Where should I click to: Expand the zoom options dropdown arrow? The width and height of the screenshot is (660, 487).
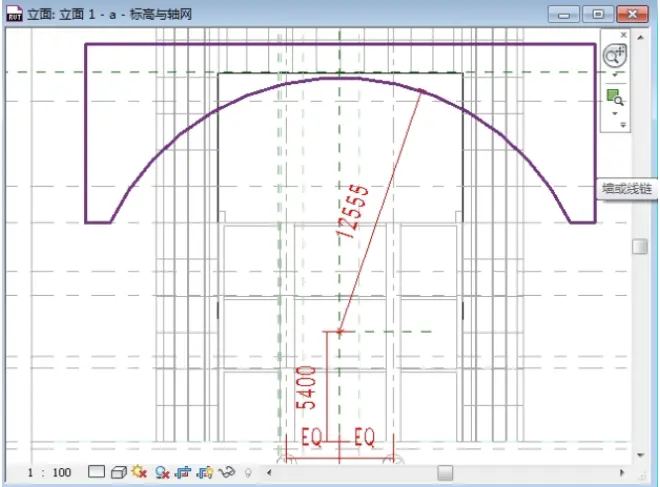coord(615,114)
